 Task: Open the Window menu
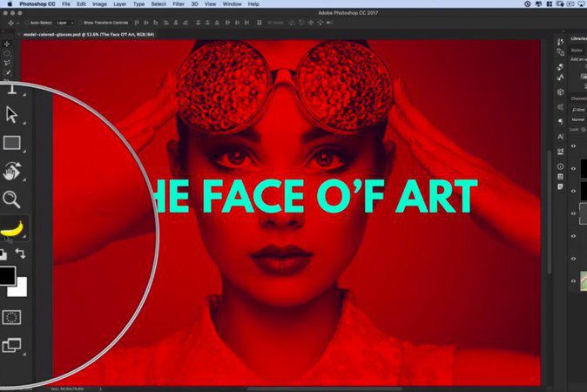(x=233, y=4)
